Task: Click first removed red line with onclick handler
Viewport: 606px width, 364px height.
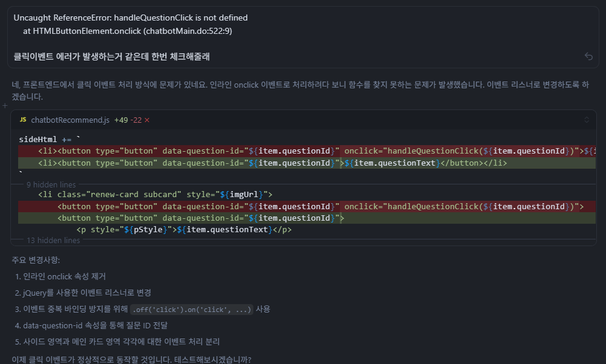Action: (302, 151)
